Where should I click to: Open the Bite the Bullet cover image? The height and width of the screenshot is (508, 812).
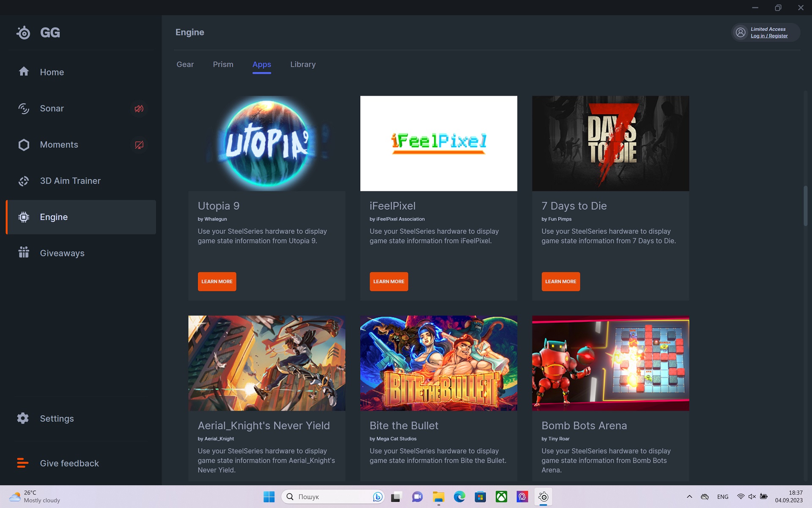(439, 363)
